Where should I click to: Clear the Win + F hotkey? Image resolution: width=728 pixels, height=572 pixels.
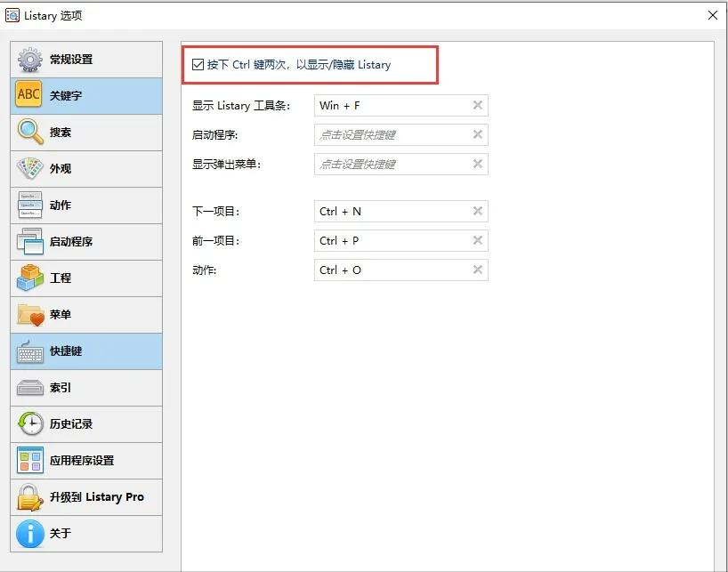[479, 105]
